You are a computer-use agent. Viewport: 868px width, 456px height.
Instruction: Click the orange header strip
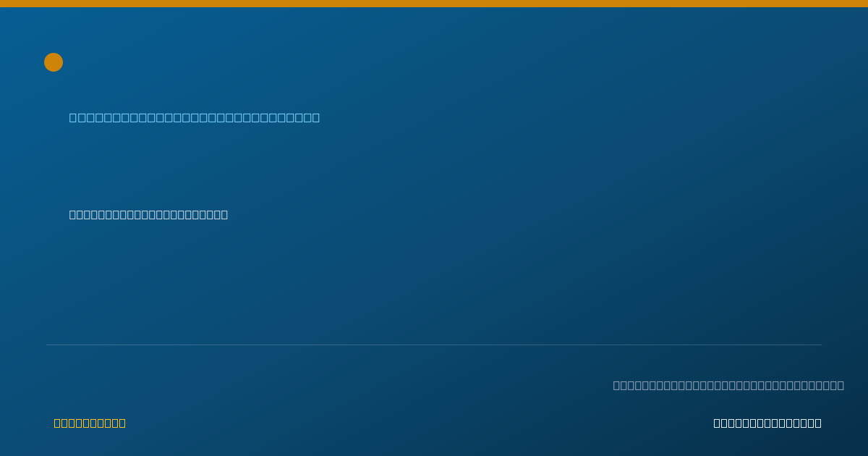pos(434,4)
